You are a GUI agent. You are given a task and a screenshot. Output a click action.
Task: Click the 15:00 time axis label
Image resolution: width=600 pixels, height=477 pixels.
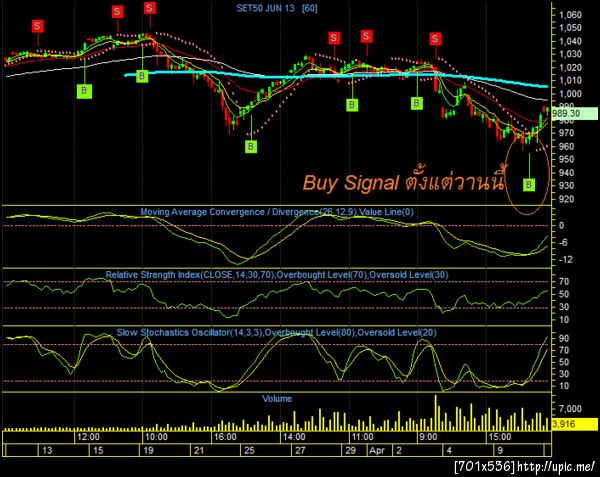tap(500, 437)
